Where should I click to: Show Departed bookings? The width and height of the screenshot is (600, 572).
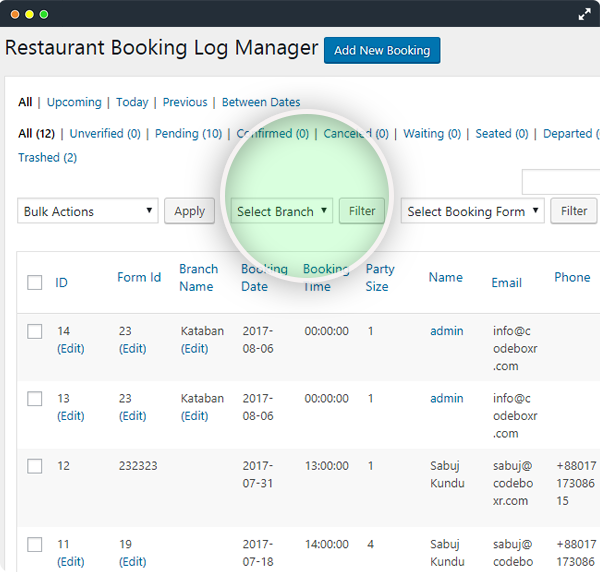(571, 134)
